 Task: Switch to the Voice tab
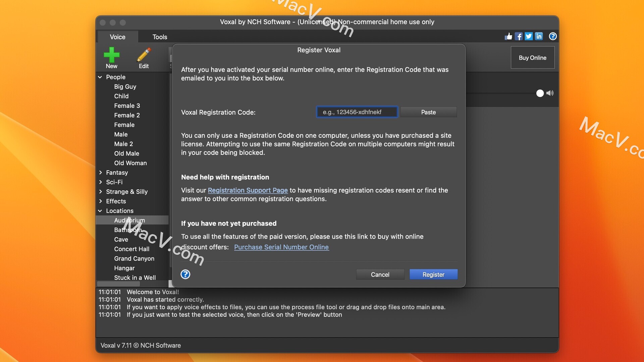118,36
